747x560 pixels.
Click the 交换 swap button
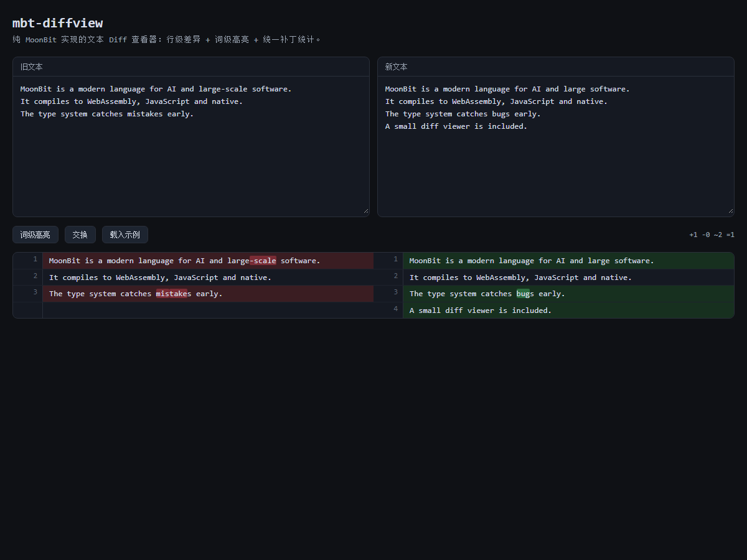tap(80, 235)
